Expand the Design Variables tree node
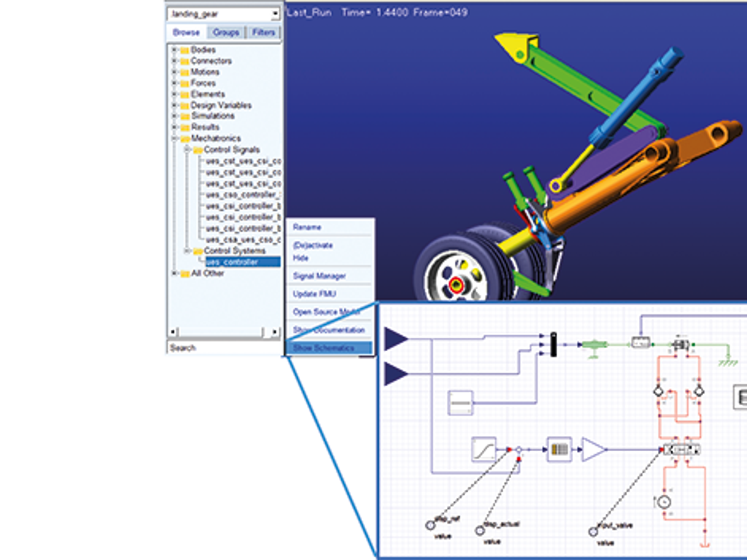 174,105
